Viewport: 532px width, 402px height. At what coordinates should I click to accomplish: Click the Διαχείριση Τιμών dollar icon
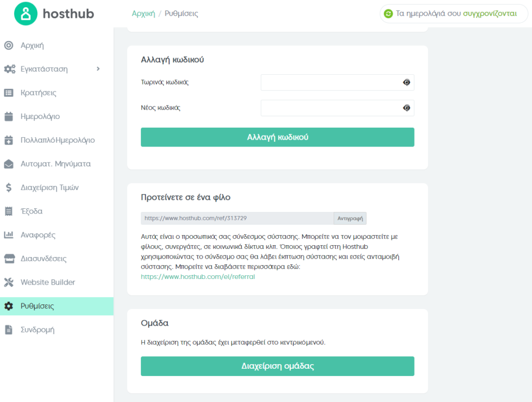click(9, 187)
